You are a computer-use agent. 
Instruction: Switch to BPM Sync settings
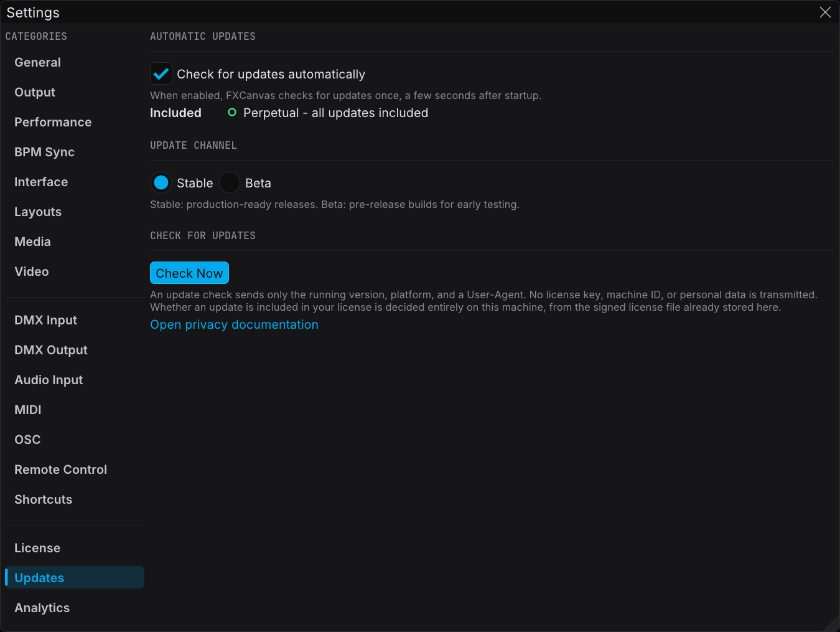[75, 152]
